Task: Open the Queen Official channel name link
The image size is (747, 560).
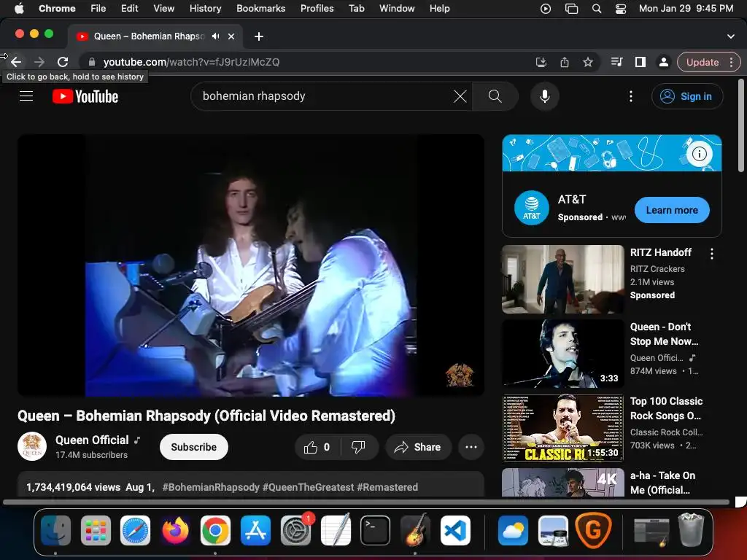Action: [x=92, y=440]
